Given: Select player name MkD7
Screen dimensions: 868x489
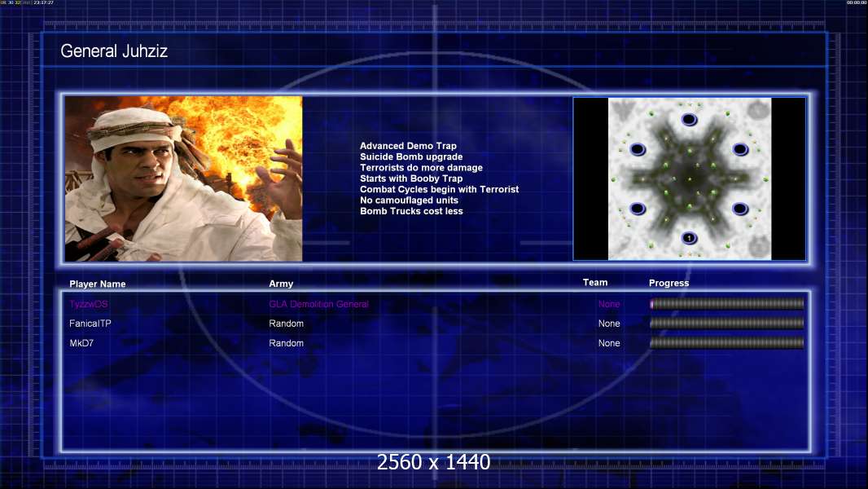Looking at the screenshot, I should coord(81,343).
